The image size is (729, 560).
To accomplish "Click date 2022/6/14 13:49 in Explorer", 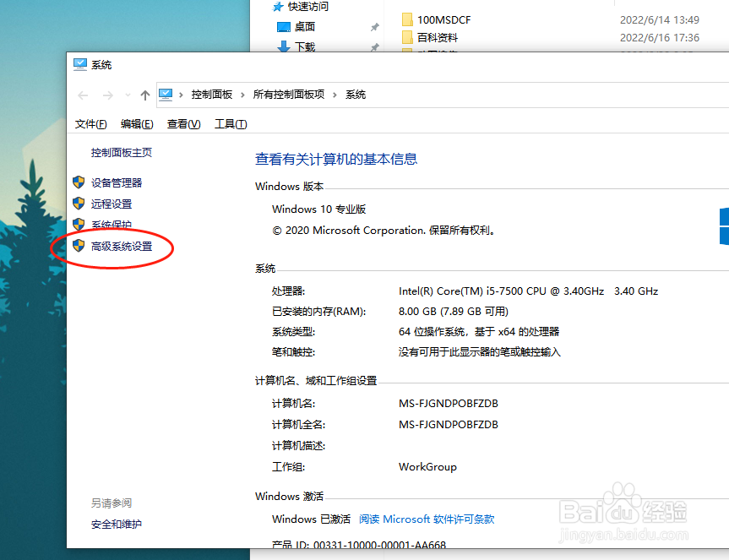I will click(659, 20).
